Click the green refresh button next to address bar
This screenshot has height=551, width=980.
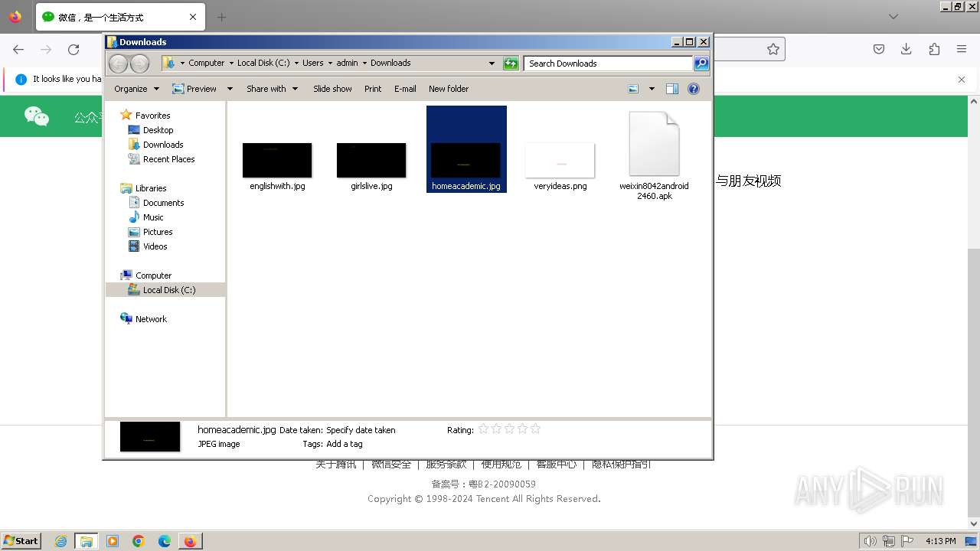(x=511, y=64)
